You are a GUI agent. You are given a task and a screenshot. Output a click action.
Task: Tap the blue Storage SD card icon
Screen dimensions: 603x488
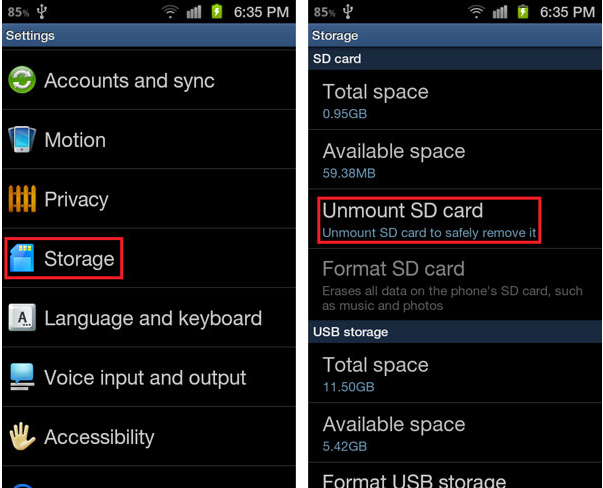pyautogui.click(x=22, y=259)
